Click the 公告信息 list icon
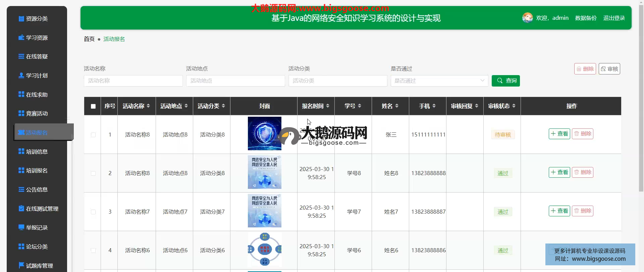 [x=21, y=189]
